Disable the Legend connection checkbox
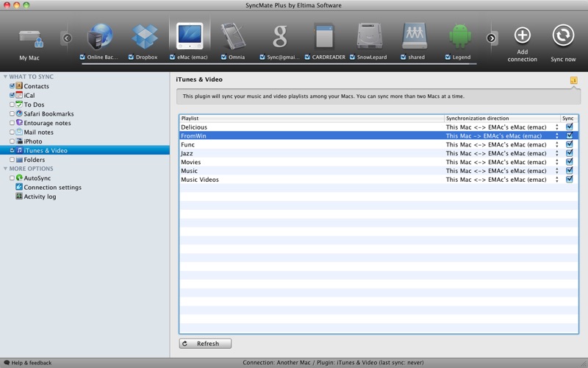Screen dimensions: 588x368 tap(448, 57)
